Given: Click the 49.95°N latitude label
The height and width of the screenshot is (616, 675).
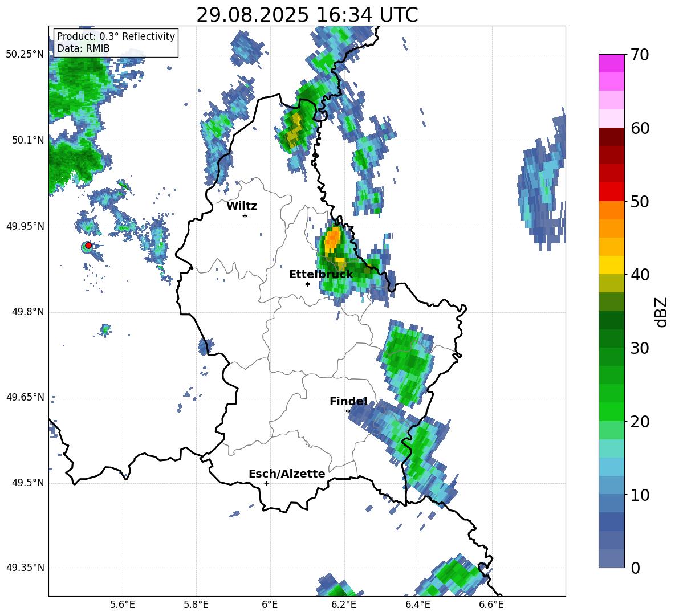Looking at the screenshot, I should coord(25,226).
